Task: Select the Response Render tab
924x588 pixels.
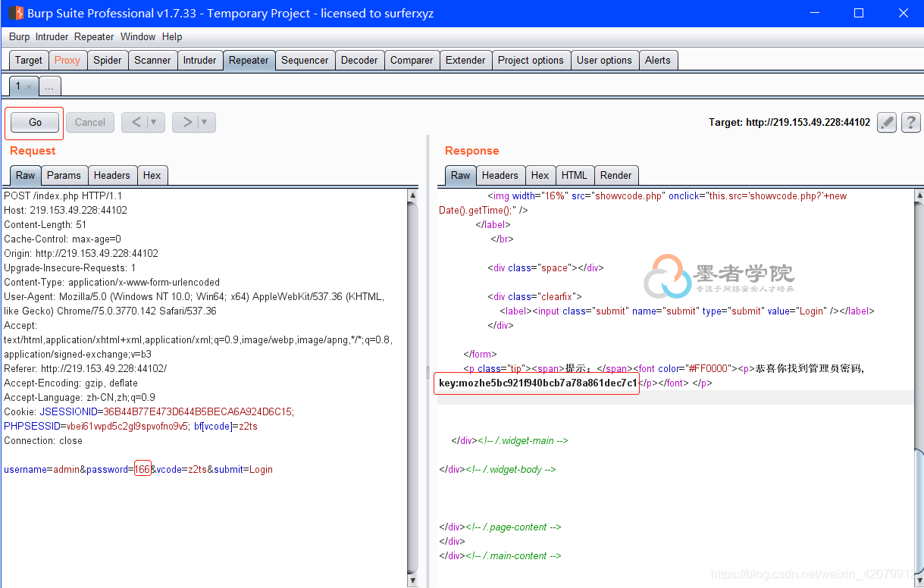Action: coord(616,175)
